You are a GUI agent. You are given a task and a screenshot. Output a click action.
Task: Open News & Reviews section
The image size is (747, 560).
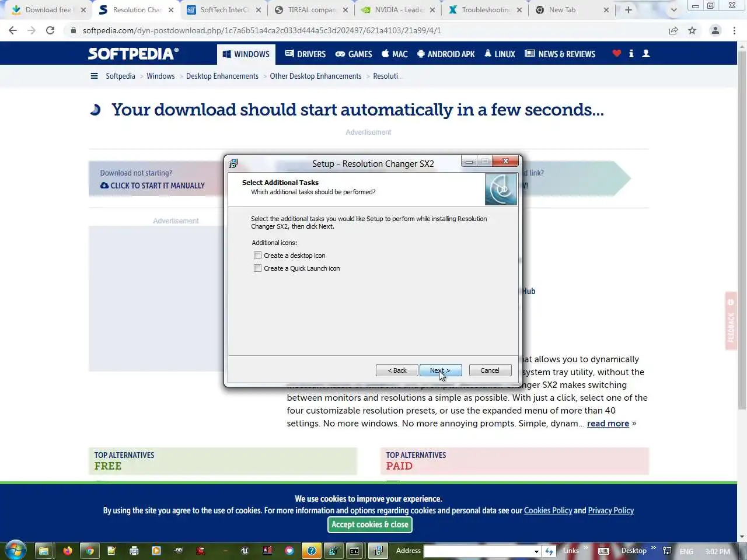560,54
